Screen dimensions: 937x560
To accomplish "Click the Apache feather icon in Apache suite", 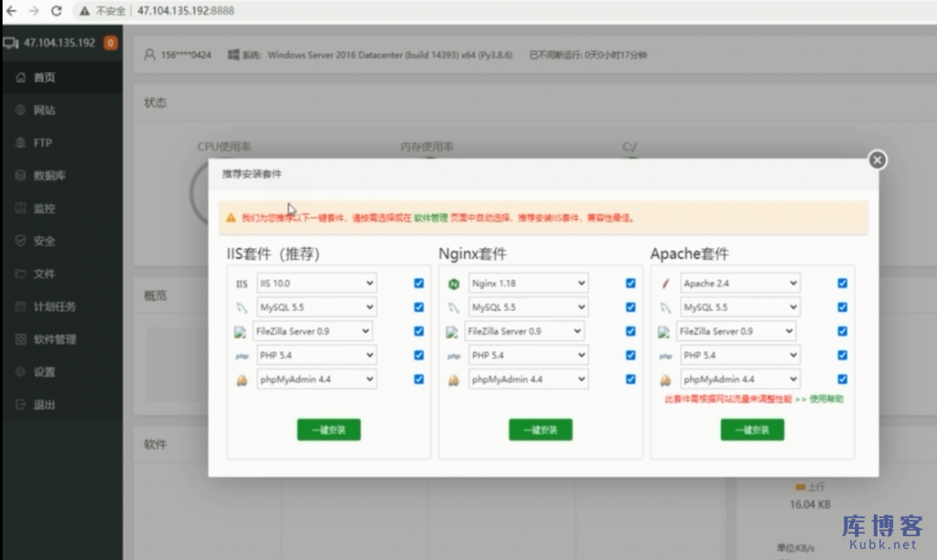I will [x=665, y=284].
